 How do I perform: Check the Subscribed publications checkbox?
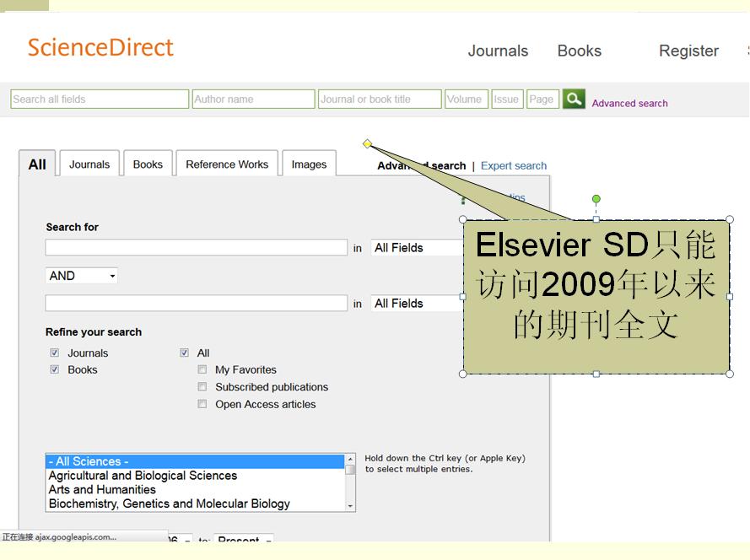[202, 386]
